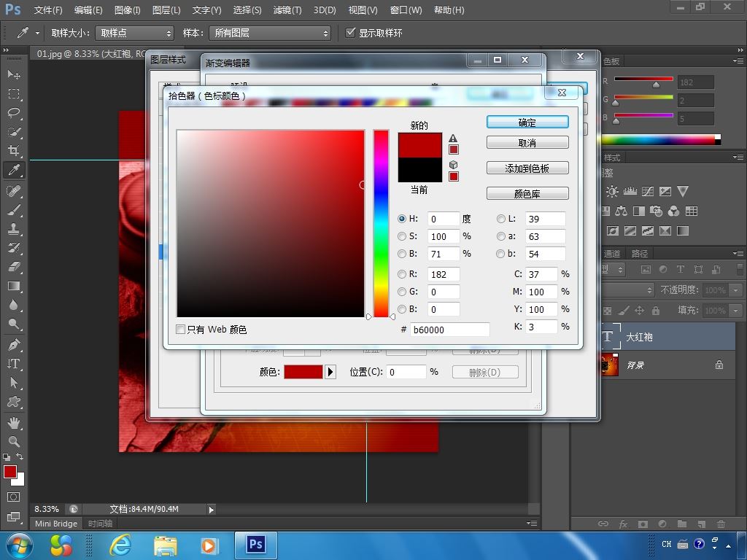This screenshot has height=560, width=747.
Task: Select the H hue radio button
Action: tap(402, 219)
